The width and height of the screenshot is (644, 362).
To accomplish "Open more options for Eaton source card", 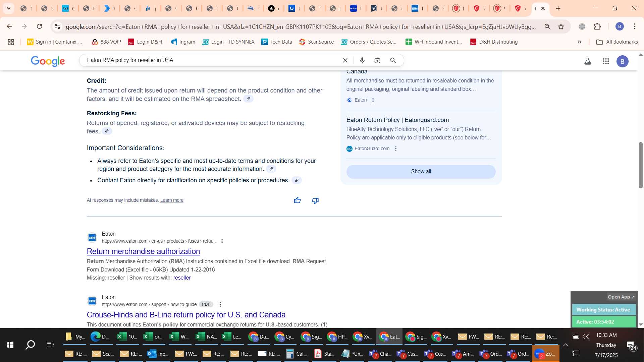I will 373,100.
